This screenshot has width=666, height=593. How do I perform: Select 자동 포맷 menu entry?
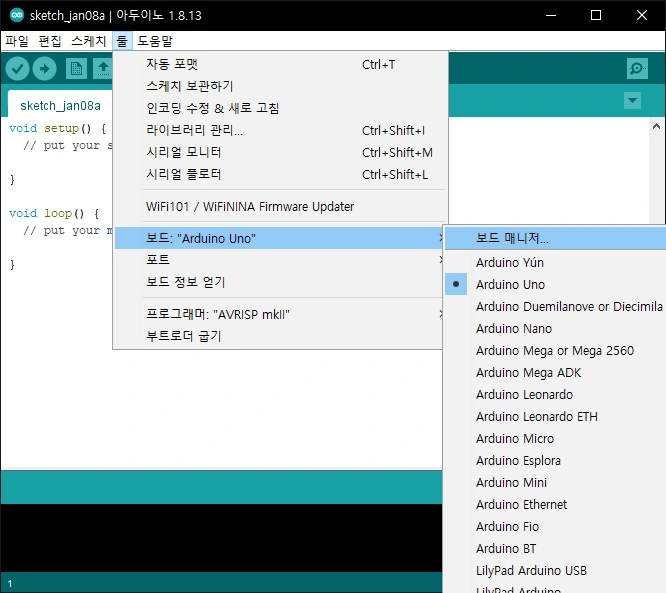click(281, 65)
